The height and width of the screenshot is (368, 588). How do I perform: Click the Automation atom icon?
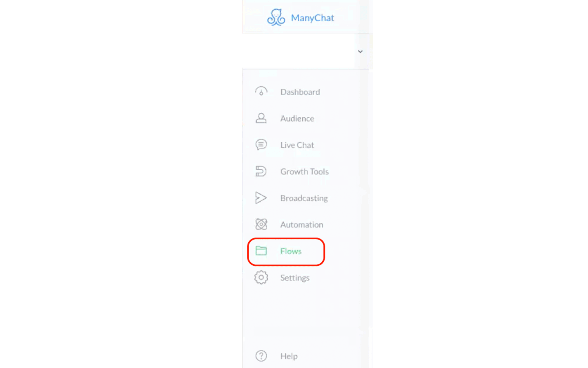261,224
